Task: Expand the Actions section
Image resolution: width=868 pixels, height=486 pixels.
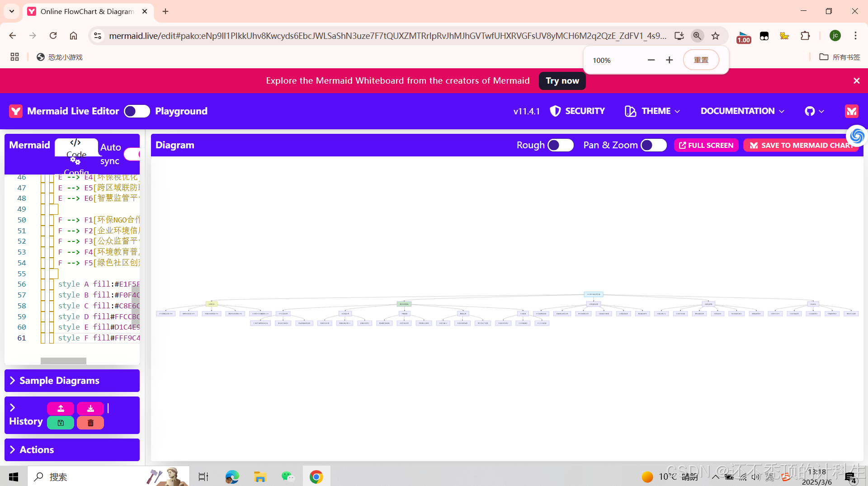Action: pos(36,449)
